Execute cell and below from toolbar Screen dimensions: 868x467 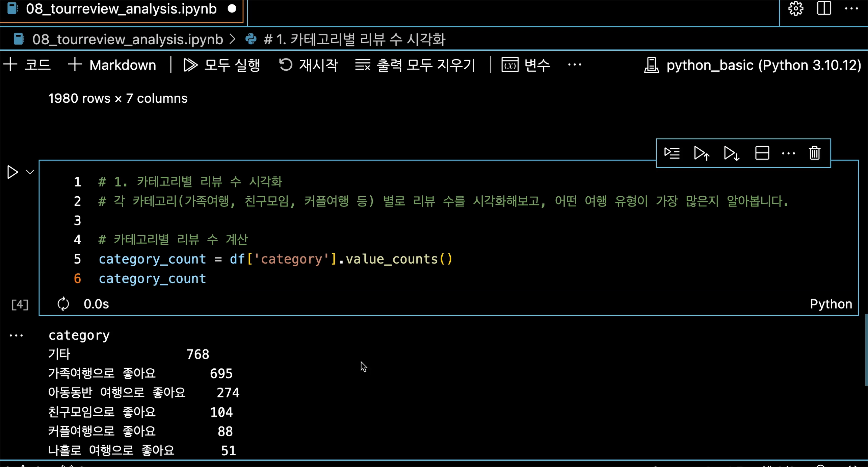click(731, 153)
